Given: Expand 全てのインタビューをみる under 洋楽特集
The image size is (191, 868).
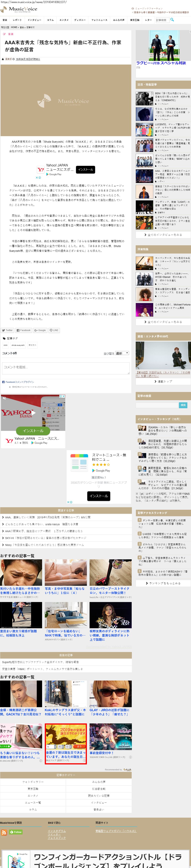Looking at the screenshot, I should click(x=163, y=322).
